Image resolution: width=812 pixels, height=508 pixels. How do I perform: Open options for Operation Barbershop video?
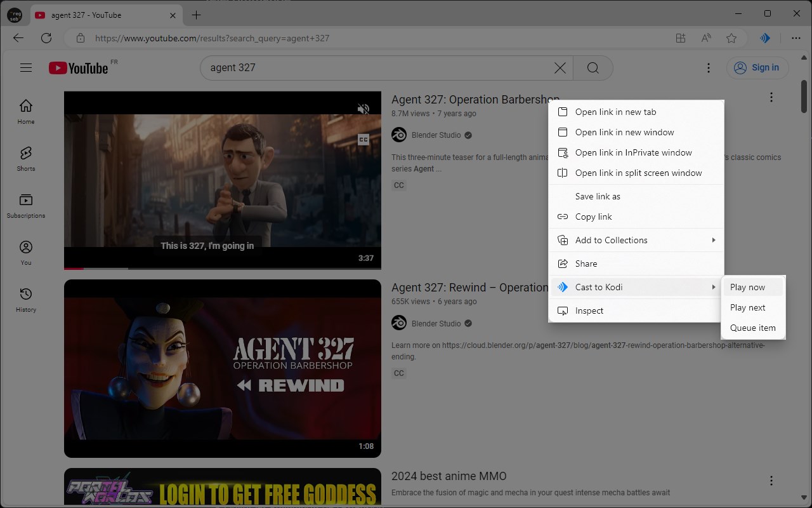[771, 97]
